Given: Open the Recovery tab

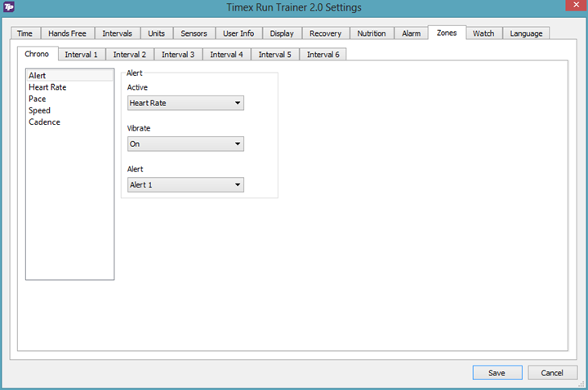Looking at the screenshot, I should click(x=326, y=33).
